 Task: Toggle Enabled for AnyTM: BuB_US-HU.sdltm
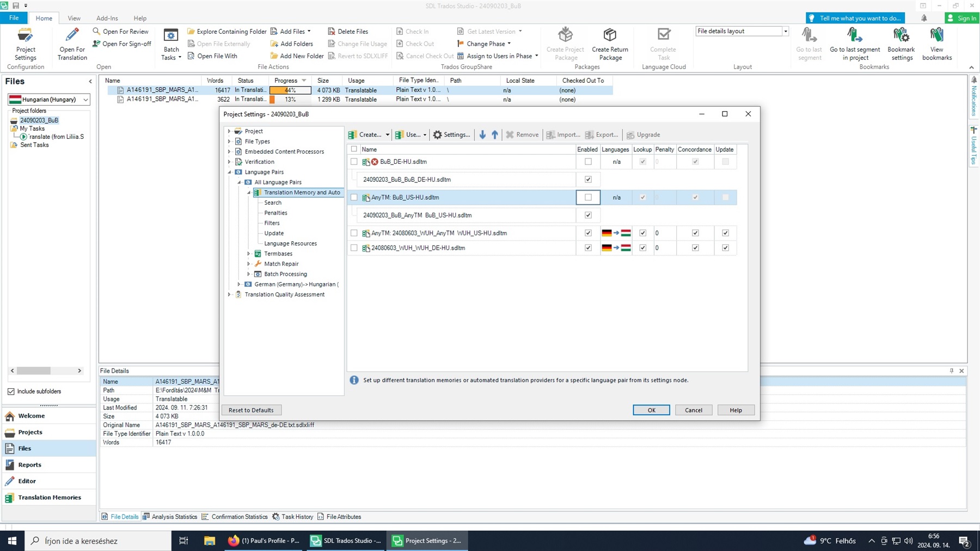pyautogui.click(x=588, y=197)
